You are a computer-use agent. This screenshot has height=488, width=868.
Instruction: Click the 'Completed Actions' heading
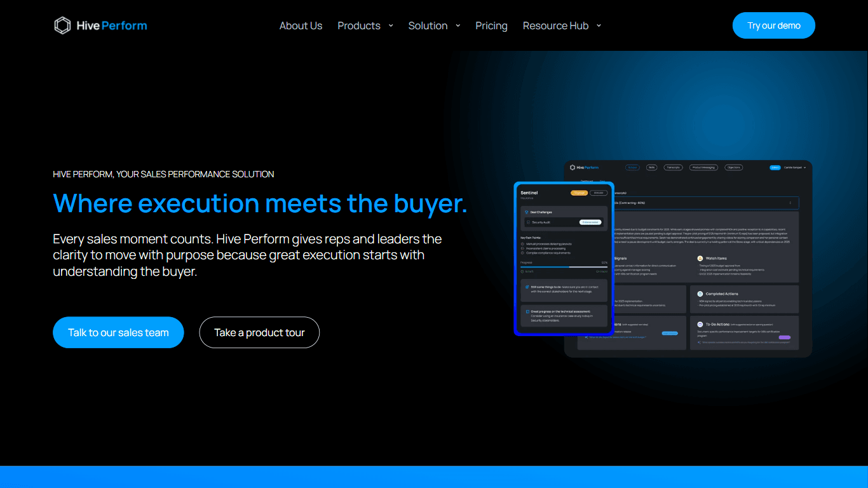[722, 294]
